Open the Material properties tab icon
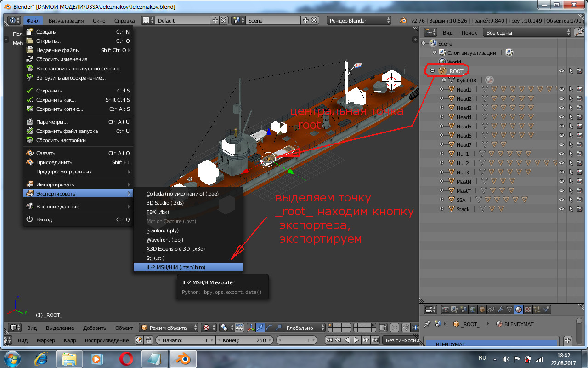Viewport: 588px width, 368px height. coord(519,310)
